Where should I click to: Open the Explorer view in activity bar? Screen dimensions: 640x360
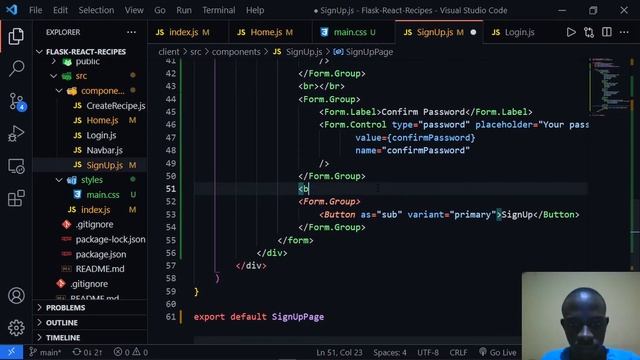point(16,36)
